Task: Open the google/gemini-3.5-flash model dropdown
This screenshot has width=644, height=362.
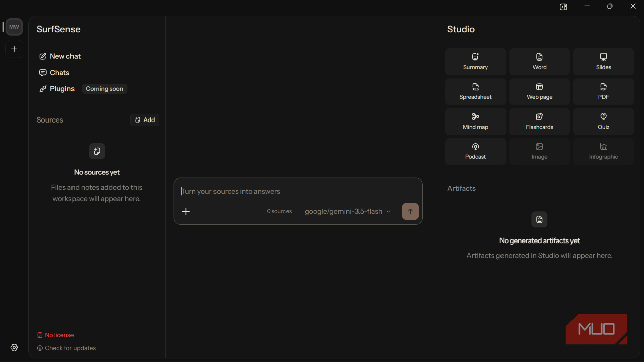Action: point(347,211)
